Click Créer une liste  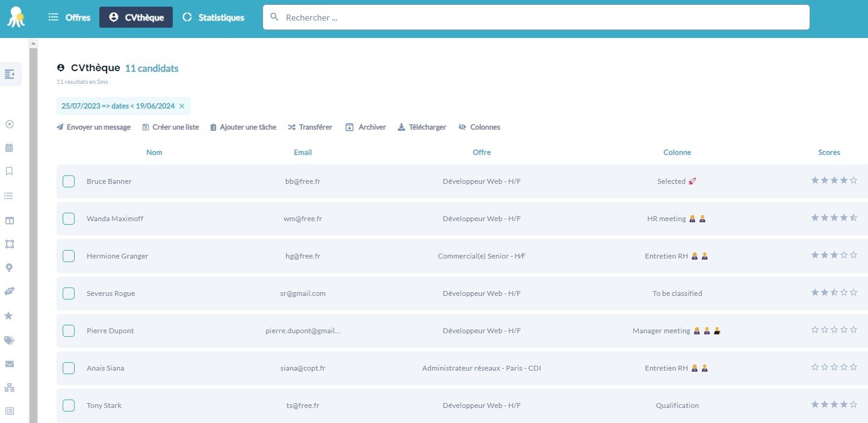tap(170, 127)
